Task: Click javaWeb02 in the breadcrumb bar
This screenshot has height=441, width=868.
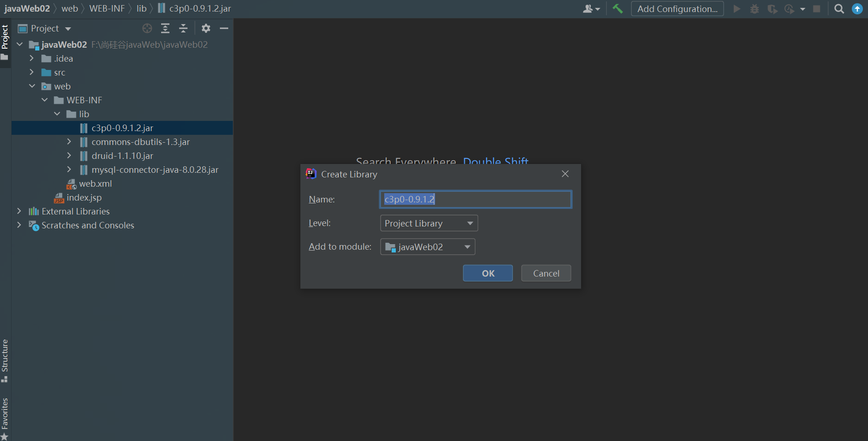Action: point(27,8)
